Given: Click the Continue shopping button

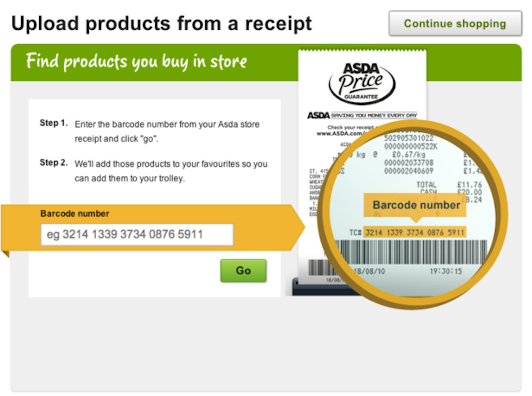Looking at the screenshot, I should pos(455,23).
